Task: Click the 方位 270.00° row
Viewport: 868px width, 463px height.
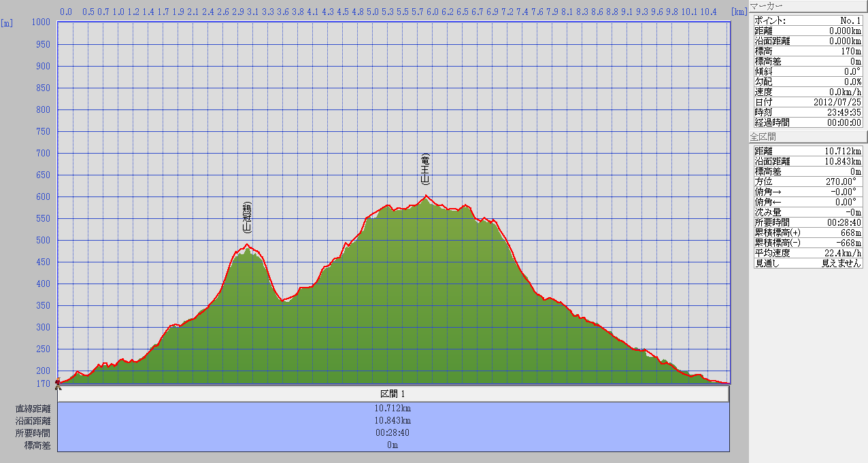Action: (x=807, y=182)
